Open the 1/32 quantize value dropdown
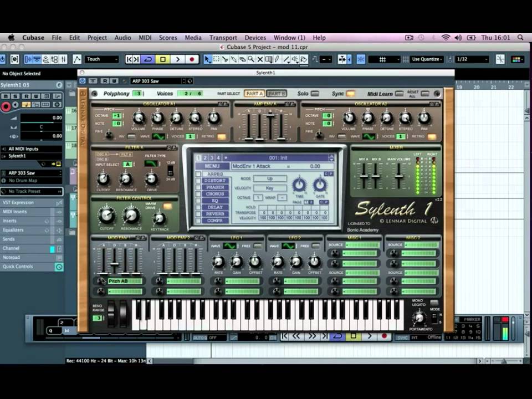532x399 pixels. pos(472,59)
